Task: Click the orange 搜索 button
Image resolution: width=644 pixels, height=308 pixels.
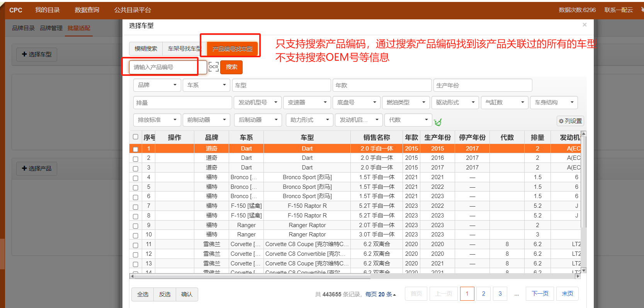Action: 231,67
